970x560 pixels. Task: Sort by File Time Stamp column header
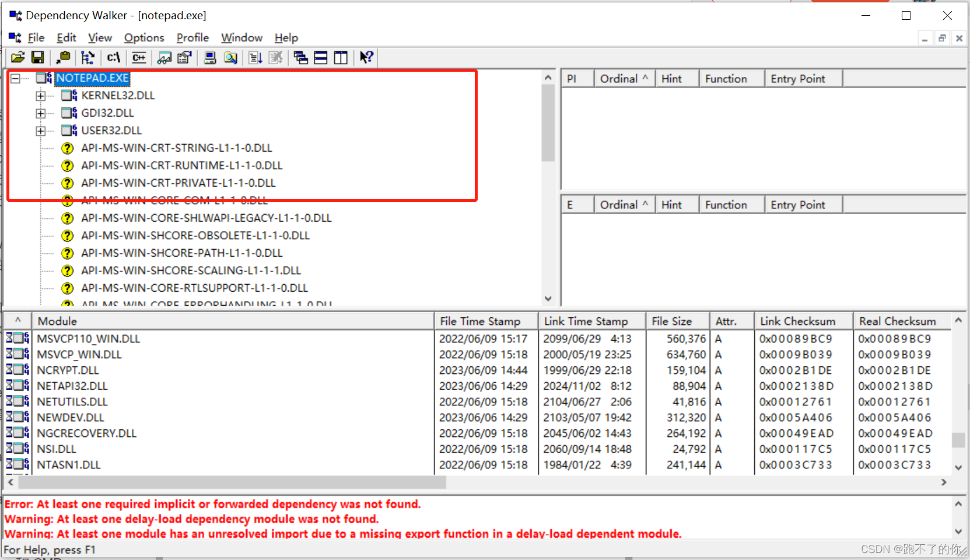click(x=486, y=321)
